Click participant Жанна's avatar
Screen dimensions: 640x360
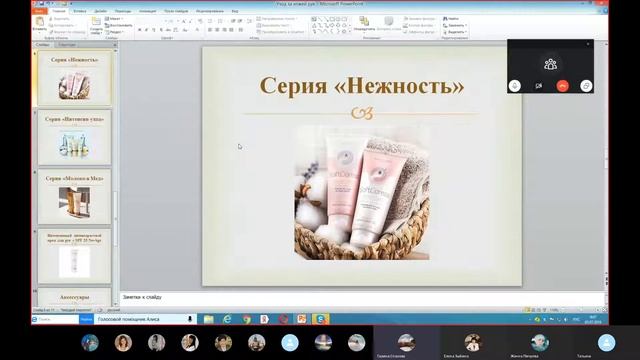[x=540, y=342]
